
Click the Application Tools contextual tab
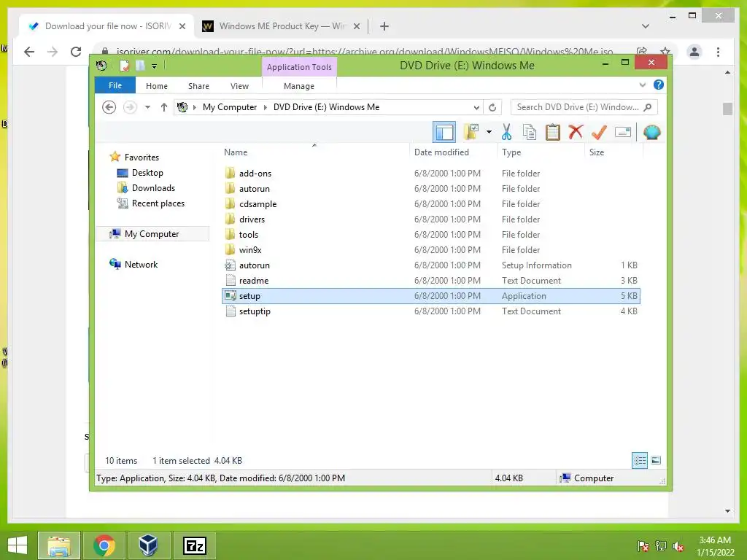pos(299,66)
